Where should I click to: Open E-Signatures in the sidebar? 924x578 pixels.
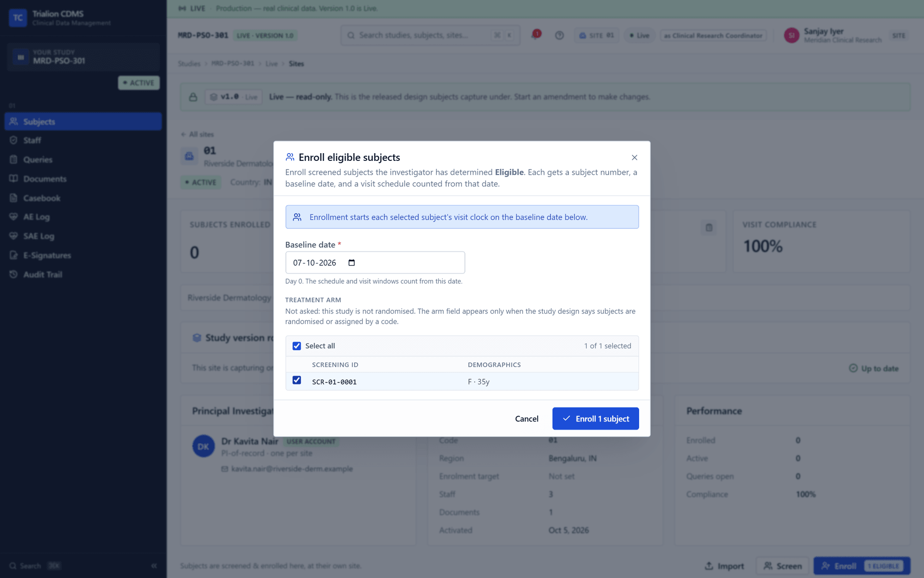coord(83,255)
